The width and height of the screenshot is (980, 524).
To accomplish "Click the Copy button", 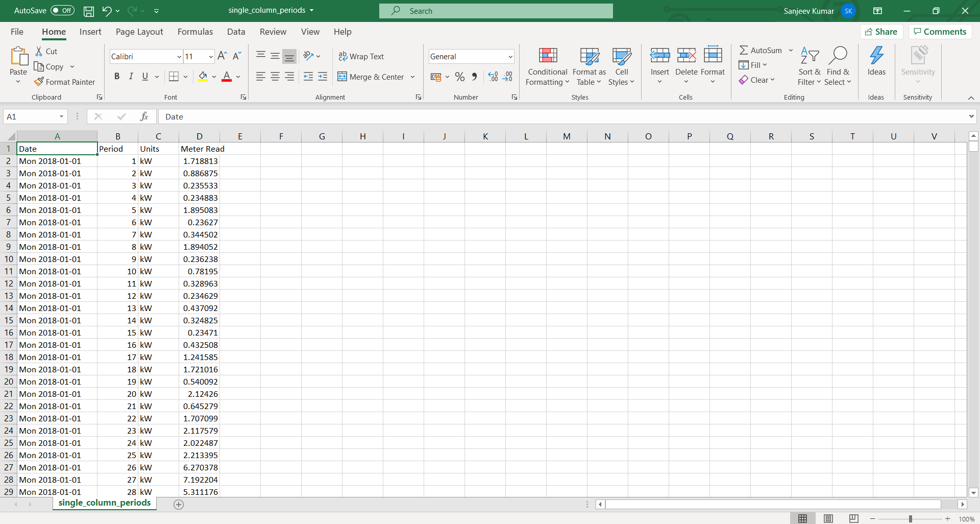I will coord(49,66).
